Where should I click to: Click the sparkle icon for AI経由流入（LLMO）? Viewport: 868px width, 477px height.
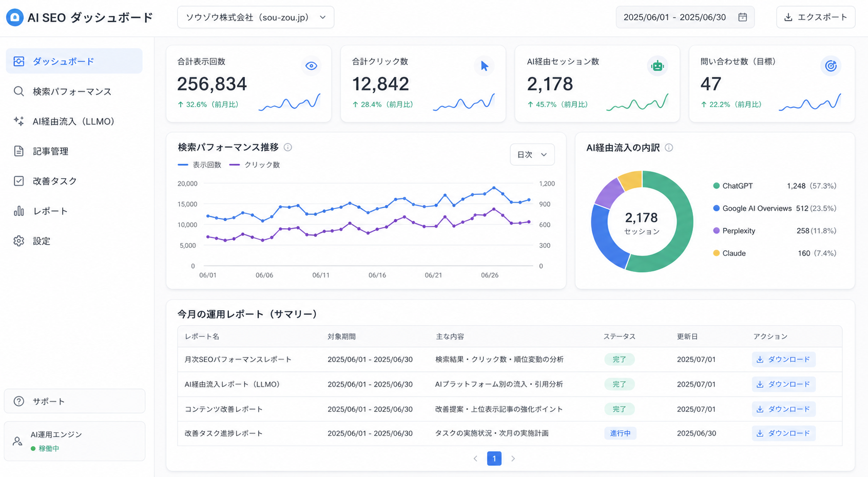19,121
